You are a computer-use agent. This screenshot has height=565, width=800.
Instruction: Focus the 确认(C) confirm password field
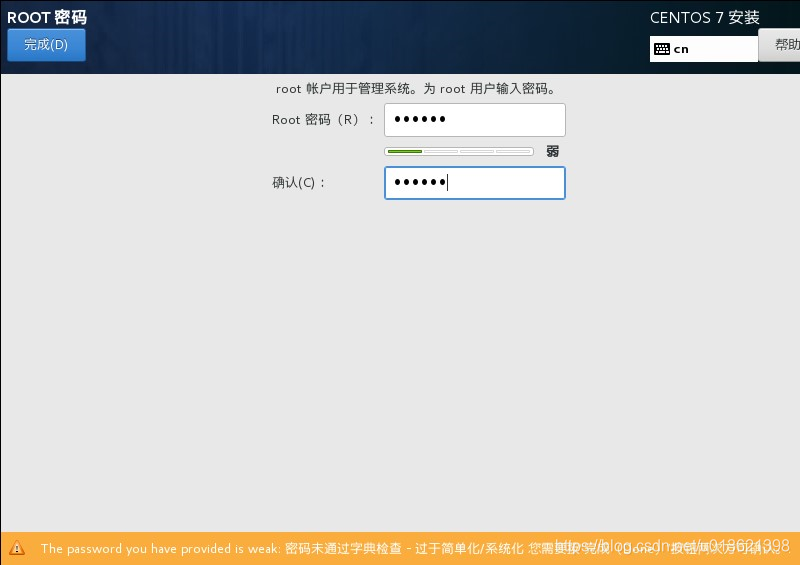coord(474,183)
